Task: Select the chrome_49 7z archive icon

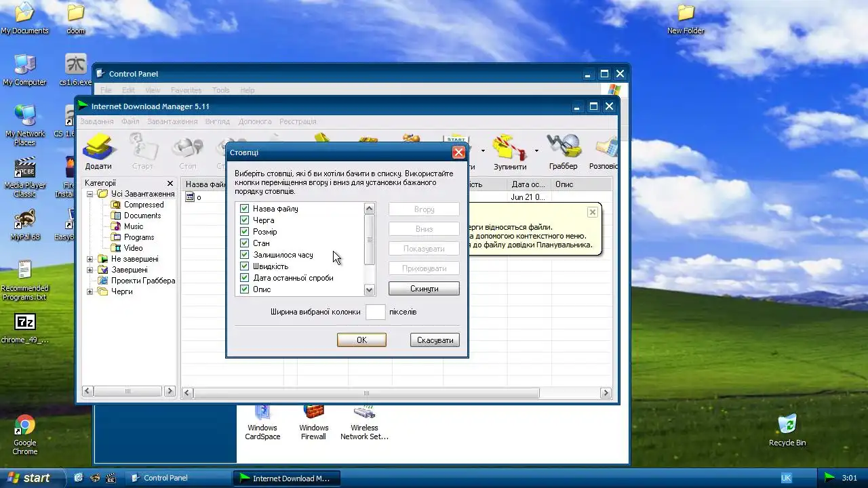Action: 25,328
